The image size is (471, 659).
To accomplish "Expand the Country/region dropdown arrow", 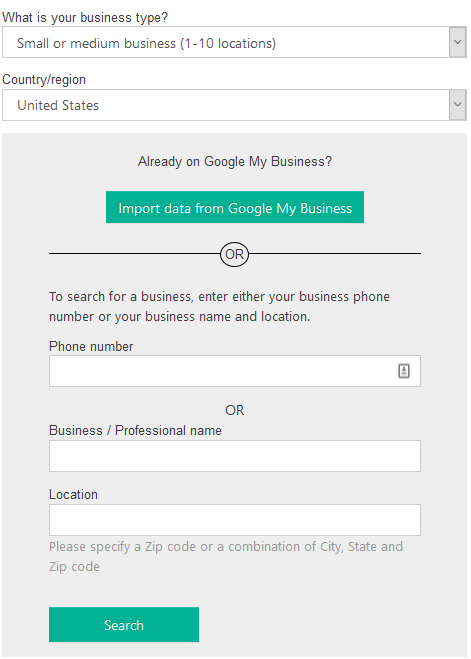I will (458, 104).
